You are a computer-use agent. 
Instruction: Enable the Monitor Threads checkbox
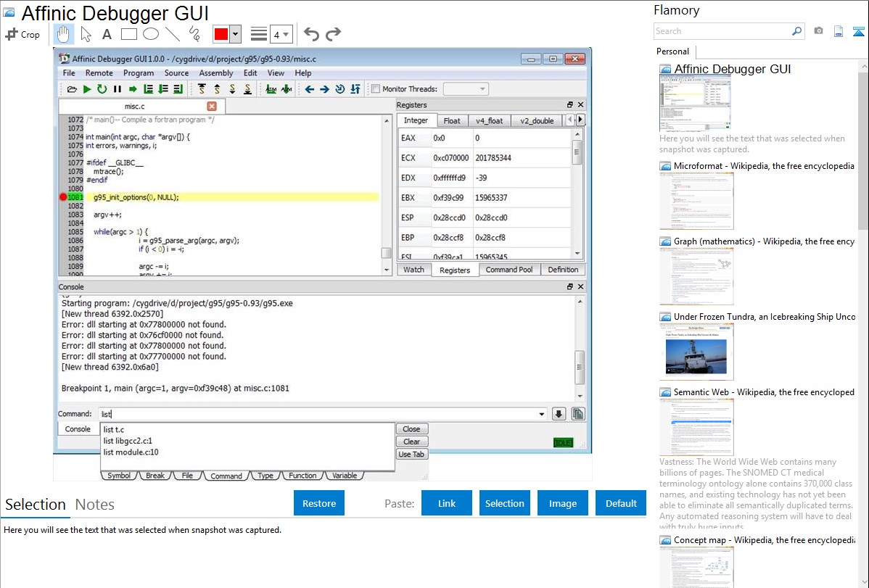(376, 88)
